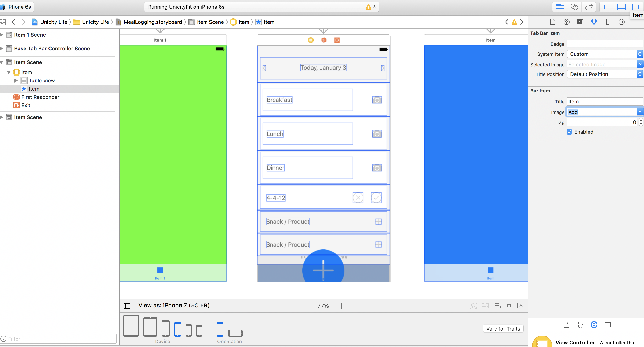
Task: Open the Quick Help inspector
Action: pos(566,22)
